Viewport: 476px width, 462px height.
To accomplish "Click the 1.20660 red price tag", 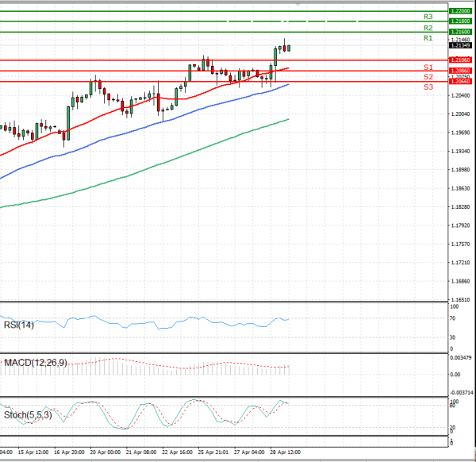I will 459,81.
